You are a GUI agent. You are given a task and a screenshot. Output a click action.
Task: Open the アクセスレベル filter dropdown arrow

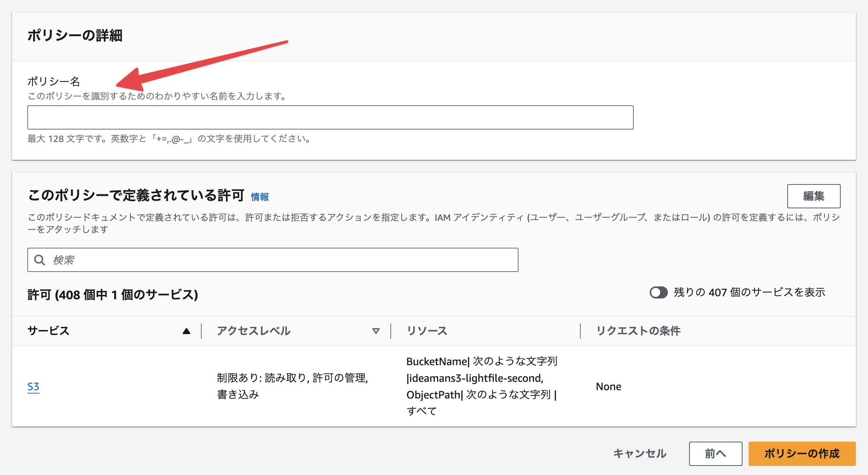click(376, 331)
